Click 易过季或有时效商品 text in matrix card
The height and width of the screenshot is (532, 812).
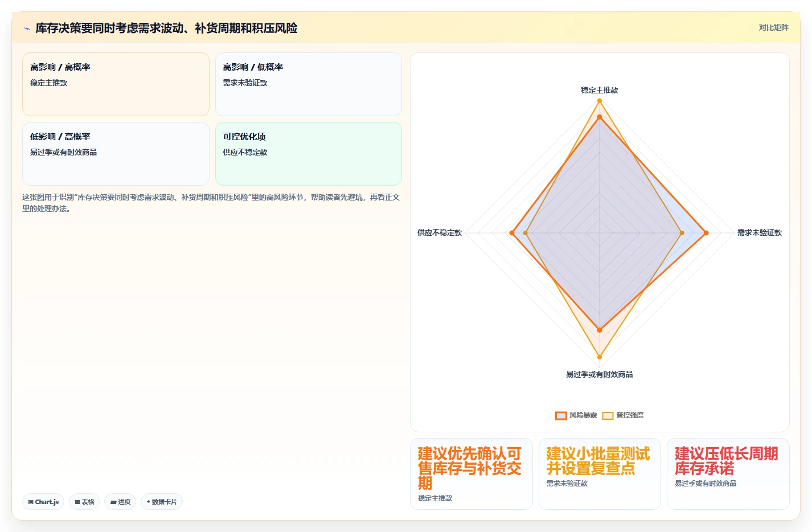point(63,152)
